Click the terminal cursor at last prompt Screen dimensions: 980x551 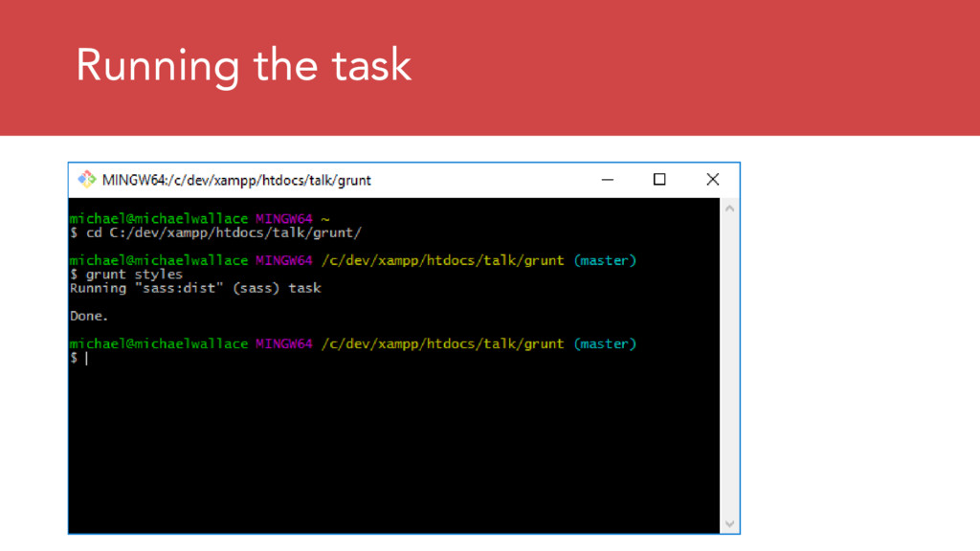tap(87, 358)
